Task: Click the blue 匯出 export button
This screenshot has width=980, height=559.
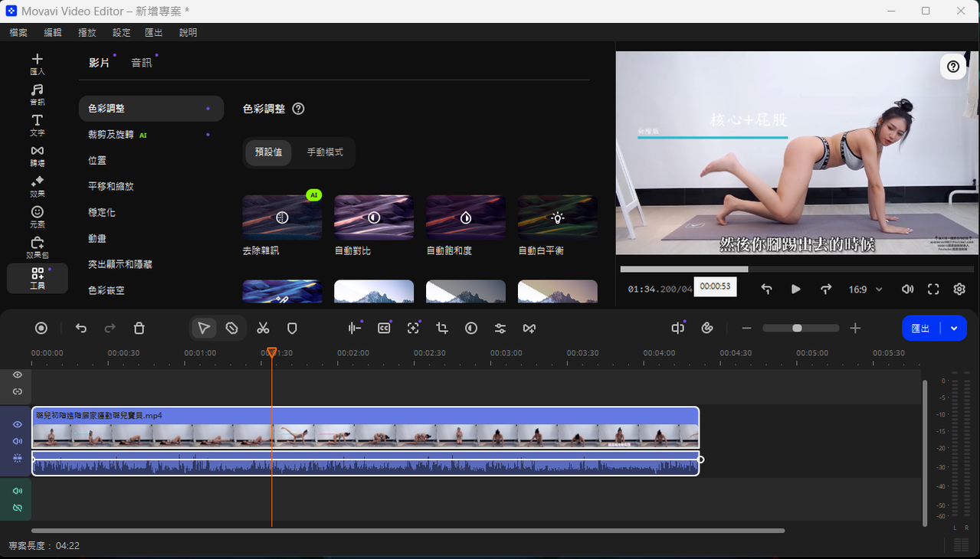Action: click(921, 329)
